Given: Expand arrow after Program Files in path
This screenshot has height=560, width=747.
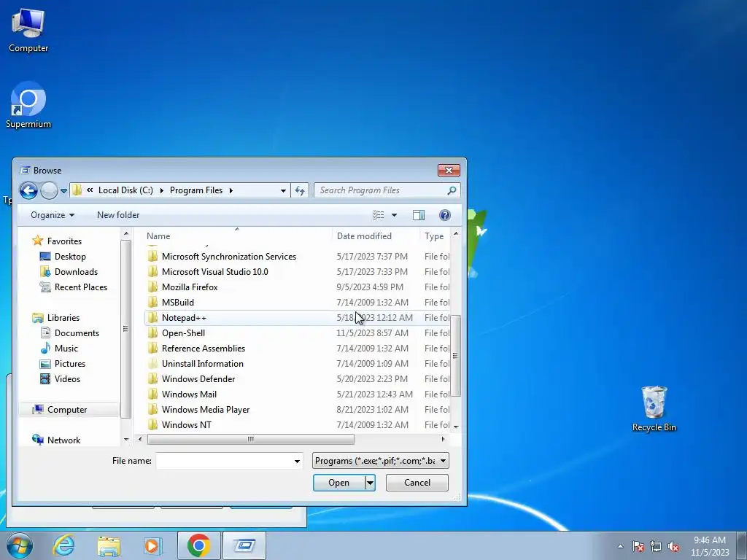Looking at the screenshot, I should pos(231,190).
